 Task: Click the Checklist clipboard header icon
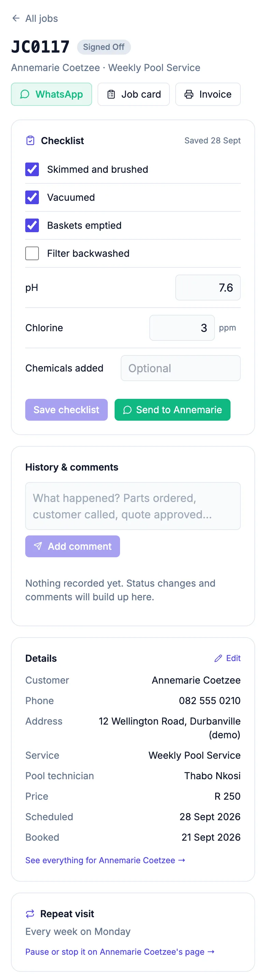(x=30, y=141)
